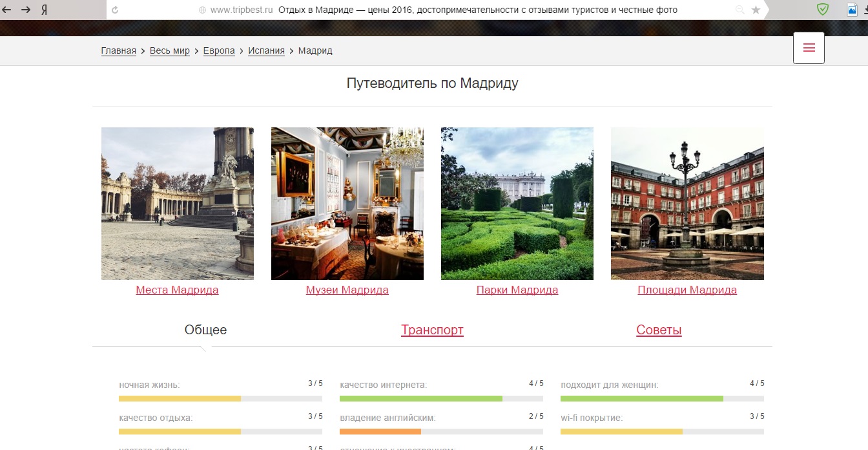This screenshot has width=868, height=450.
Task: Go forward with the browser forward arrow
Action: (26, 10)
